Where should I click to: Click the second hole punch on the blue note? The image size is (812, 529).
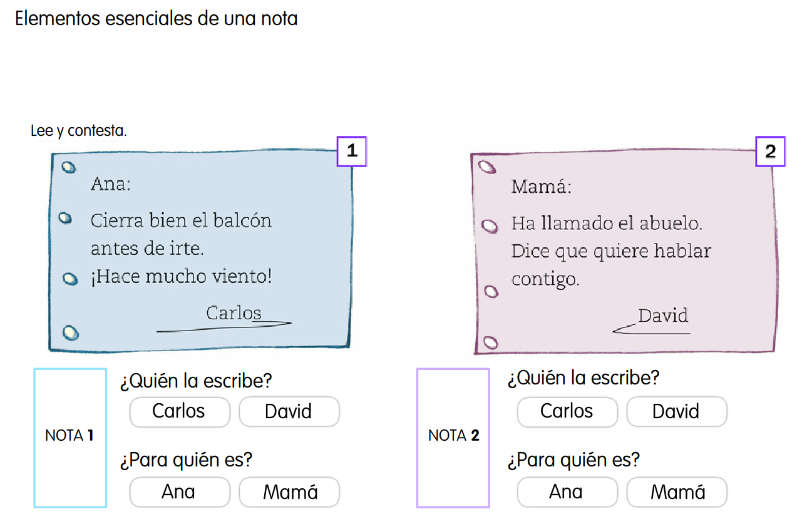click(x=66, y=217)
